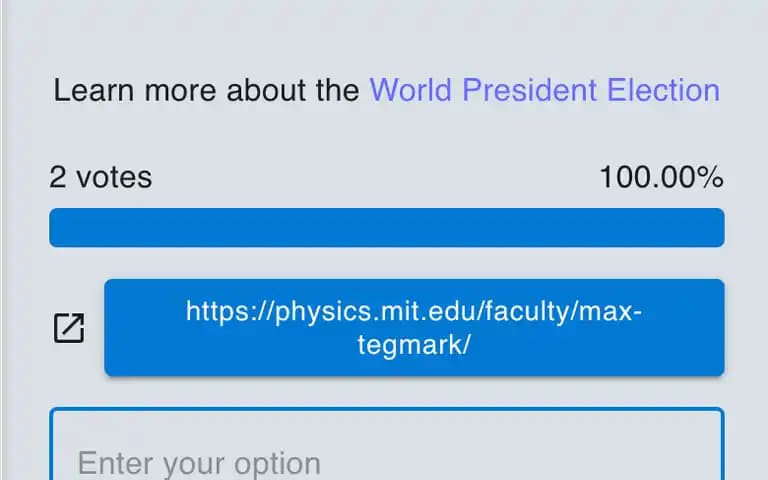Screen dimensions: 768x480
Task: Focus the 'Enter your option' input field
Action: tap(387, 444)
